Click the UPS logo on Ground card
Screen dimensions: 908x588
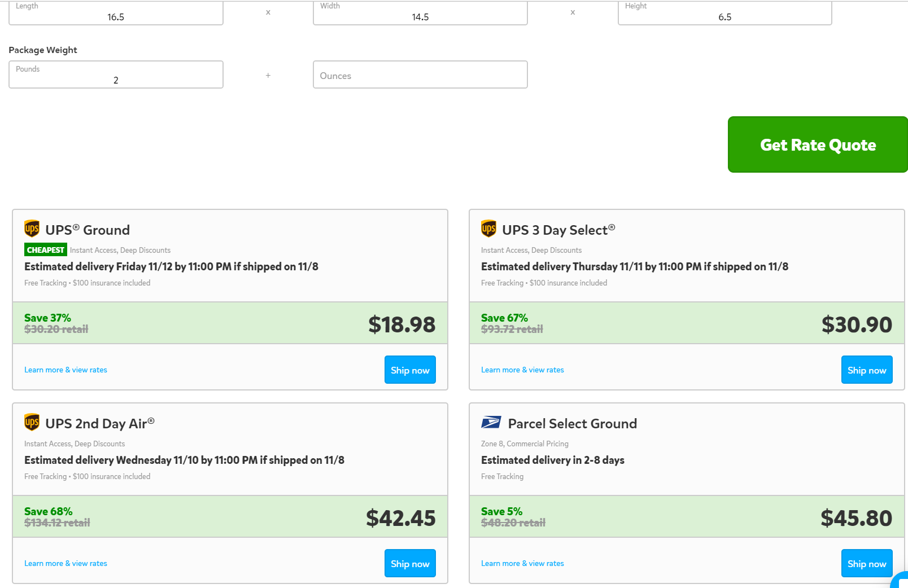32,229
